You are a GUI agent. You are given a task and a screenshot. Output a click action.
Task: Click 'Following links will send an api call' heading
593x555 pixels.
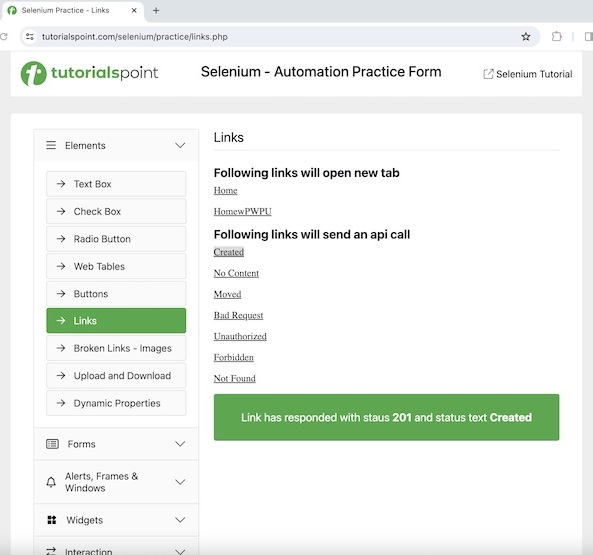click(x=312, y=234)
